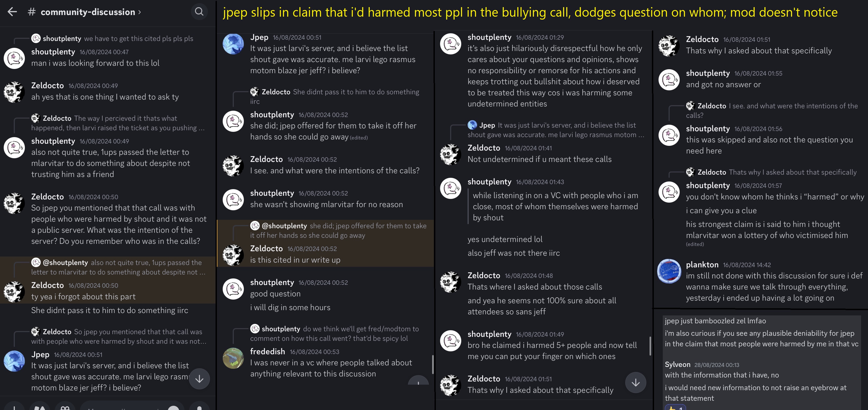
Task: Open frededish's profile avatar
Action: tap(233, 358)
